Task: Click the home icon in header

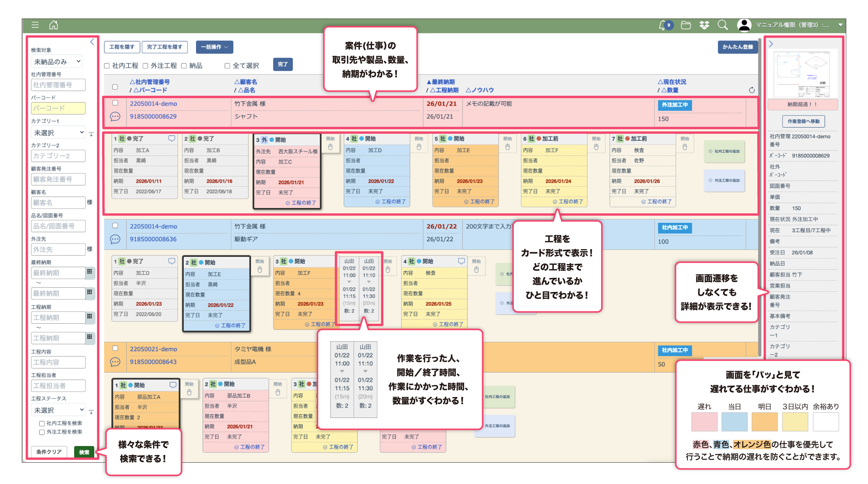Action: (x=54, y=25)
